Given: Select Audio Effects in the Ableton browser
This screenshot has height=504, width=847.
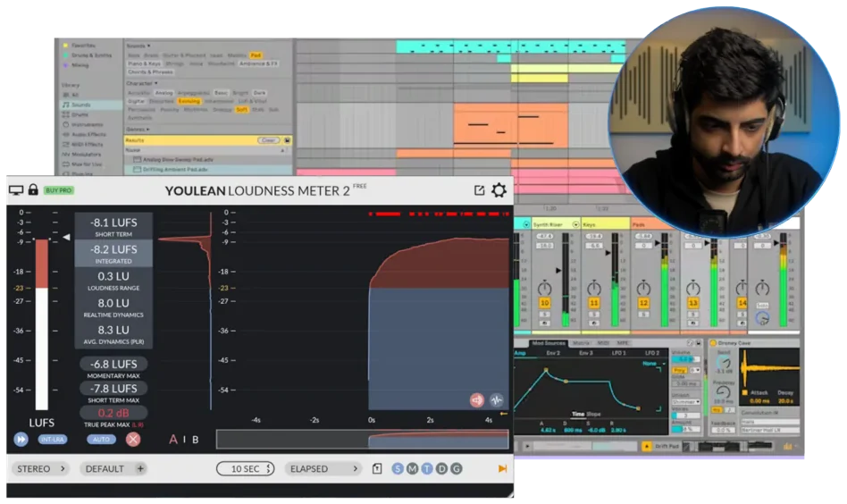Looking at the screenshot, I should (88, 134).
